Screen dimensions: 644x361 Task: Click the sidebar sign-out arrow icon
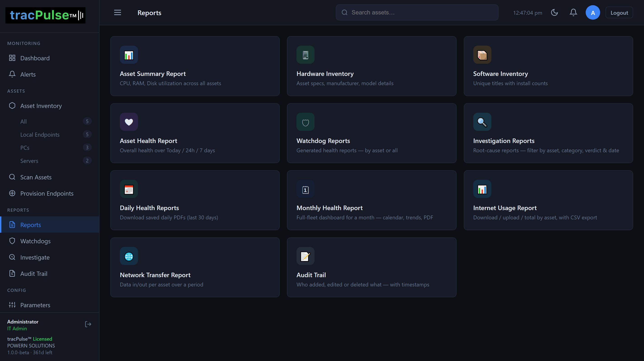[88, 324]
